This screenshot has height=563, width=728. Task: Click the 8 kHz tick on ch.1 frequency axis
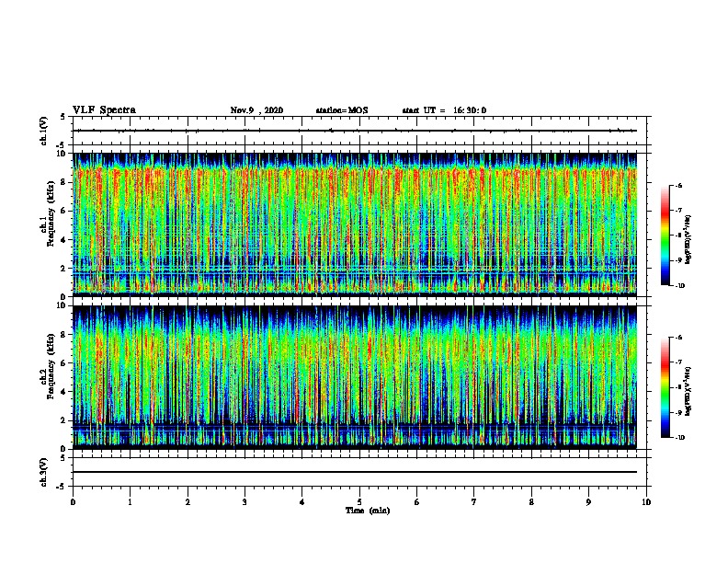coord(63,182)
